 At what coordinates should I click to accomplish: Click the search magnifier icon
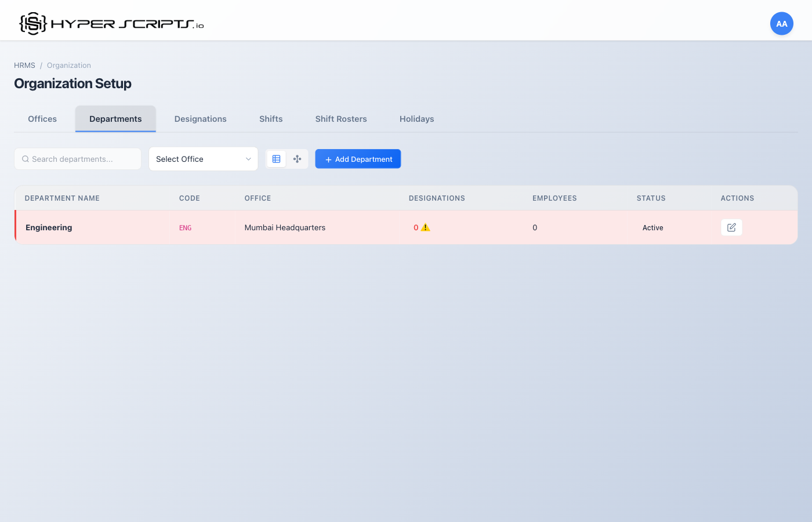click(x=26, y=159)
